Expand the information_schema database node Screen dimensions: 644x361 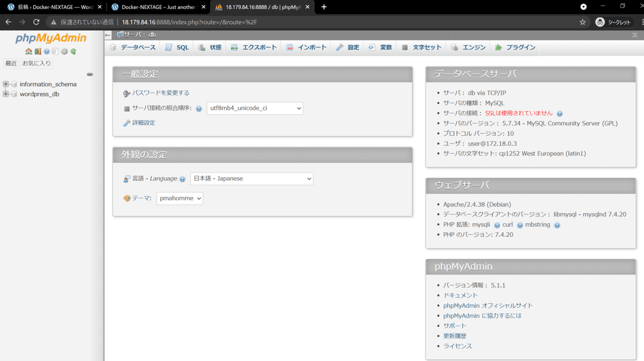coord(6,84)
